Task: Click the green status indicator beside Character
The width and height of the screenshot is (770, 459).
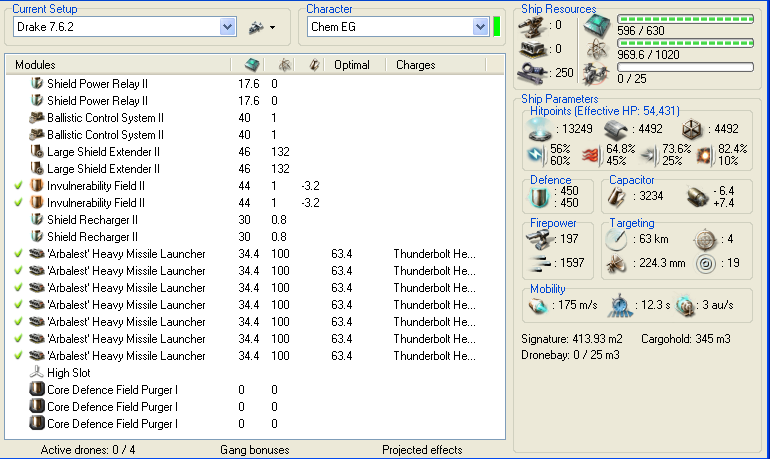Action: pos(496,27)
